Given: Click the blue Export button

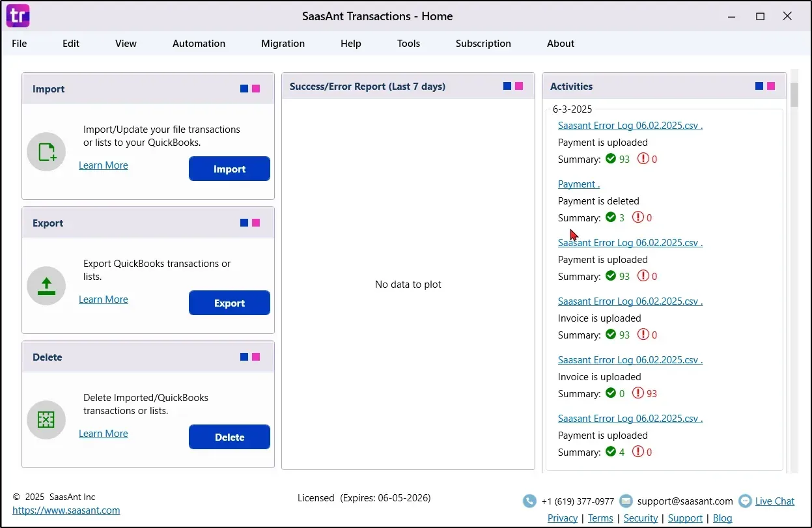Looking at the screenshot, I should click(229, 303).
